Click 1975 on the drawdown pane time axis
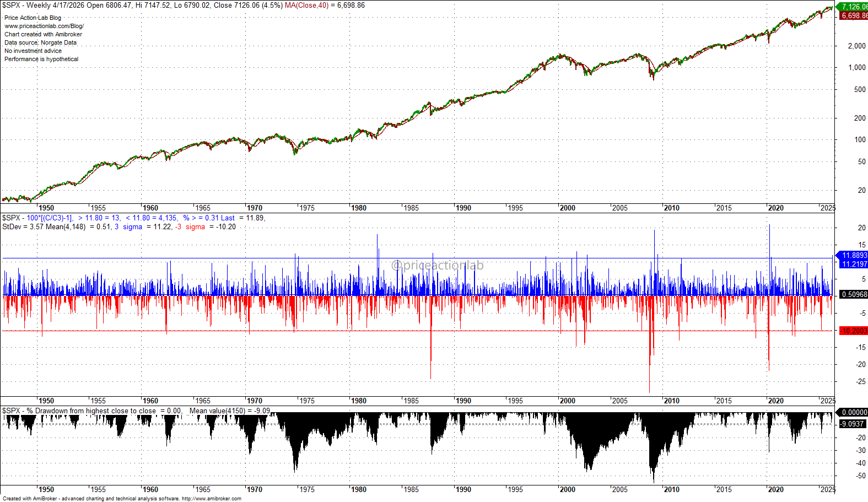Viewport: 868px width, 502px height. point(306,489)
